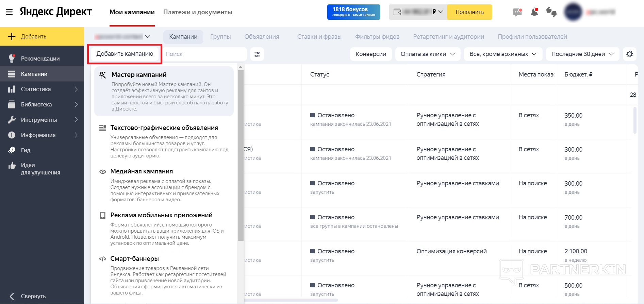Click the 700,00 budget value

coord(574,217)
